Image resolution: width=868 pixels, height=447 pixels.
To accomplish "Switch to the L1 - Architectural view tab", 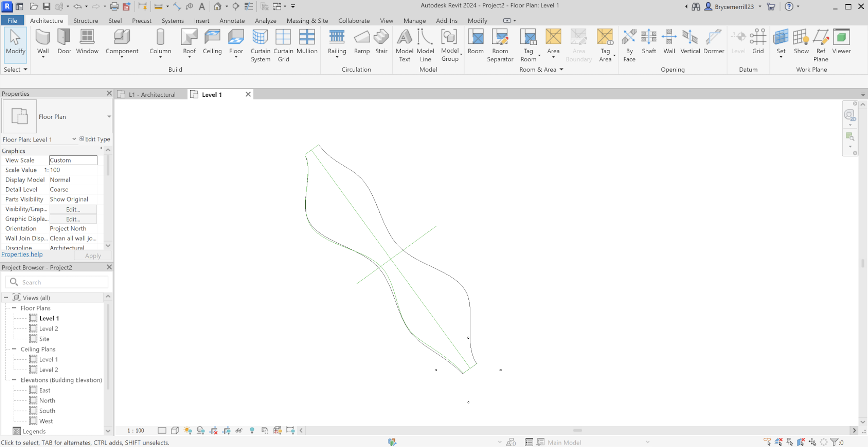I will (152, 95).
